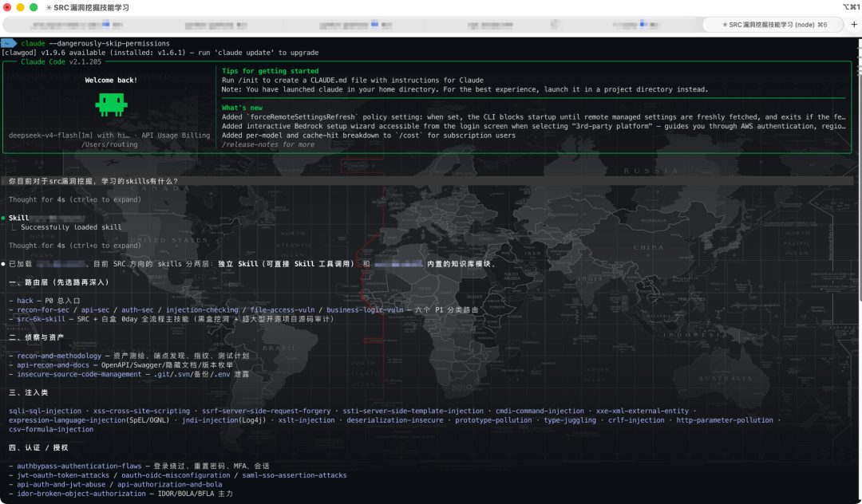The width and height of the screenshot is (862, 504).
Task: Open a new terminal tab with plus button
Action: coord(854,25)
